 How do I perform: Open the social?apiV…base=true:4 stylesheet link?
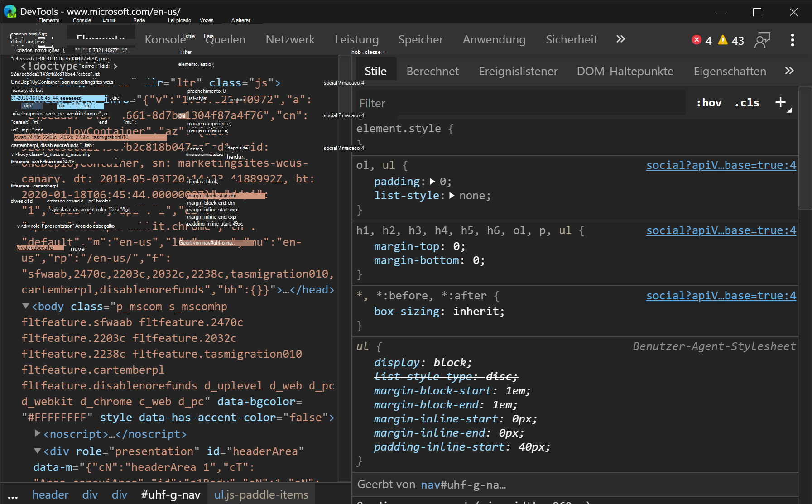(721, 165)
